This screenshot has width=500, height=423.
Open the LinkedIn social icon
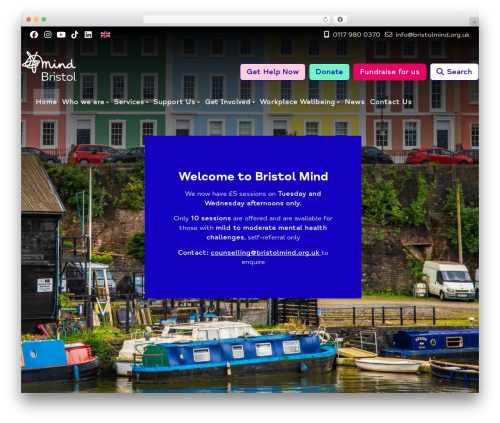[88, 35]
